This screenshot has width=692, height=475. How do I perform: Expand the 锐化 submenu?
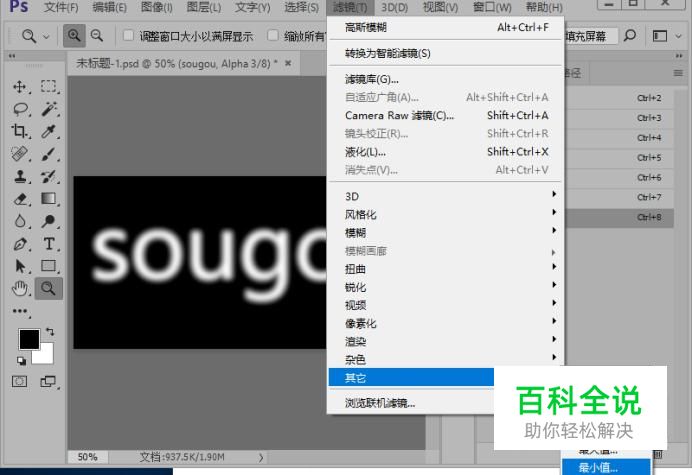pos(445,287)
